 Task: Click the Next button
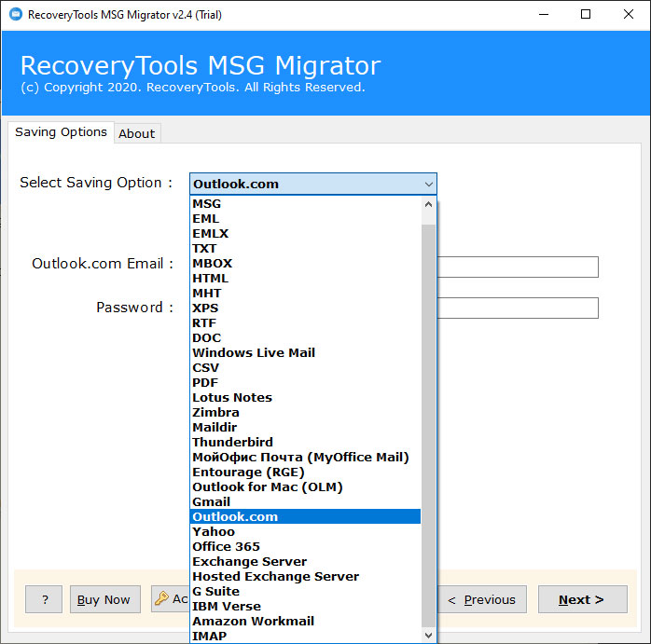pos(582,599)
